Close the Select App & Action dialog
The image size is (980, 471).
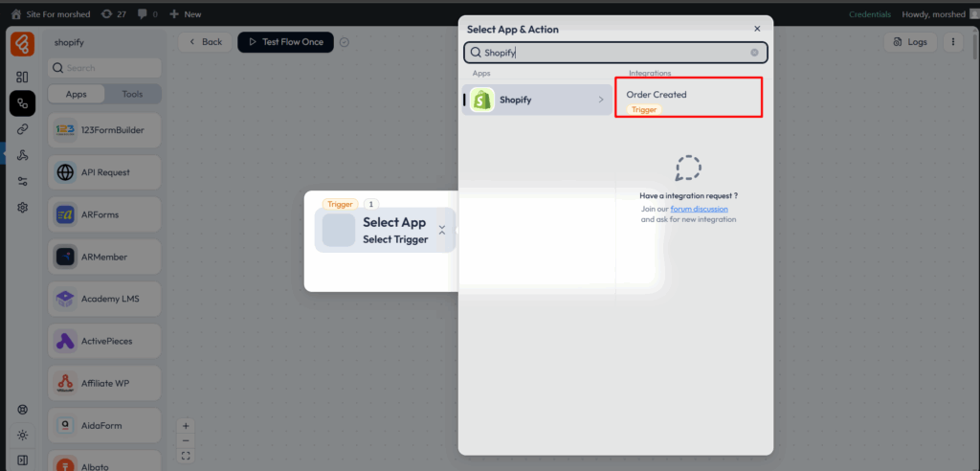click(x=757, y=29)
